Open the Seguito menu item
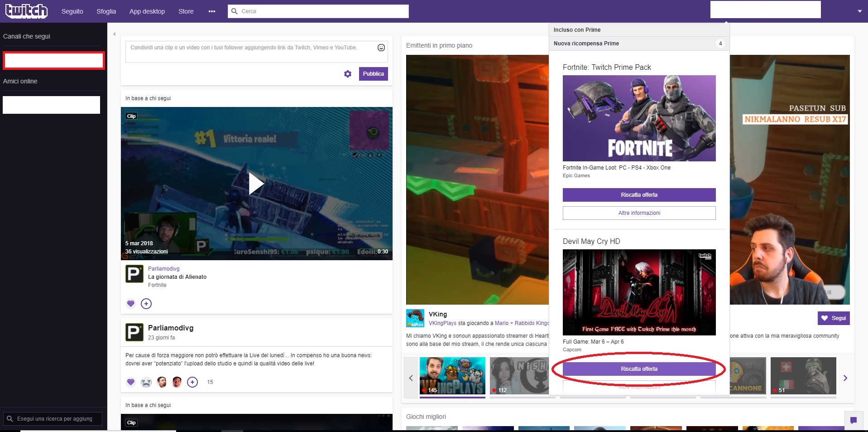The height and width of the screenshot is (432, 868). coord(72,11)
